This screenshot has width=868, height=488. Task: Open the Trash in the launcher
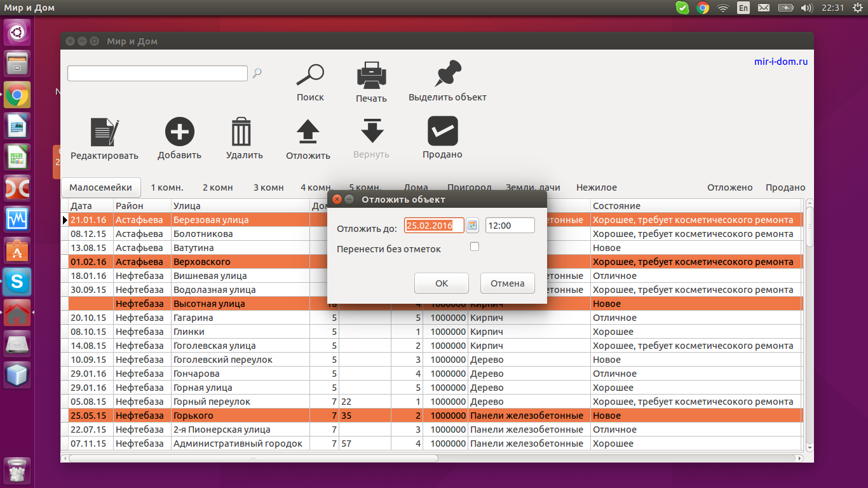[x=17, y=471]
